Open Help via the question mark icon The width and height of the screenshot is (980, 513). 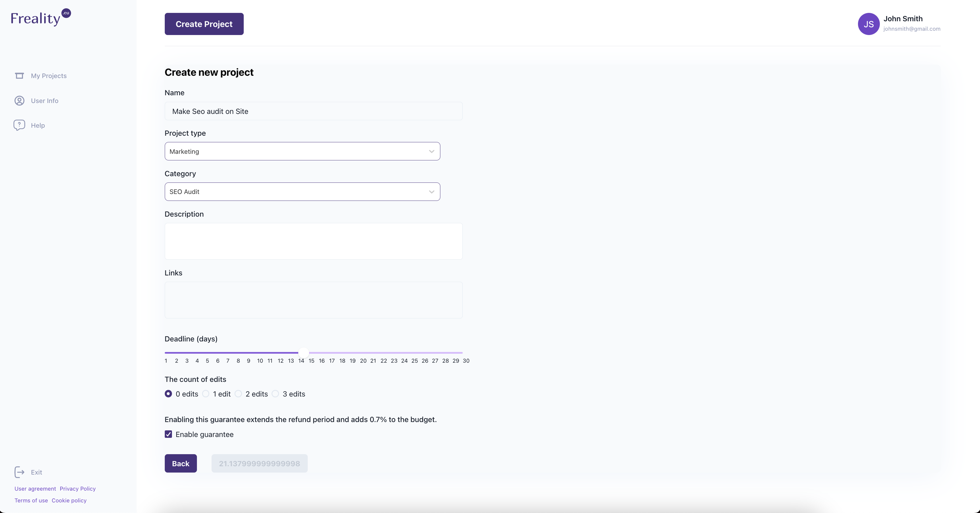pos(19,125)
